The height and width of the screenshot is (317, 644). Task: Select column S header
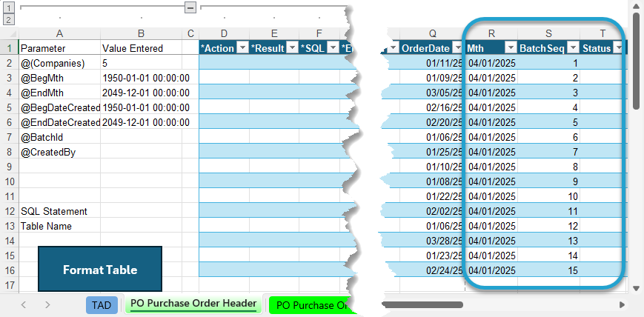[x=548, y=33]
